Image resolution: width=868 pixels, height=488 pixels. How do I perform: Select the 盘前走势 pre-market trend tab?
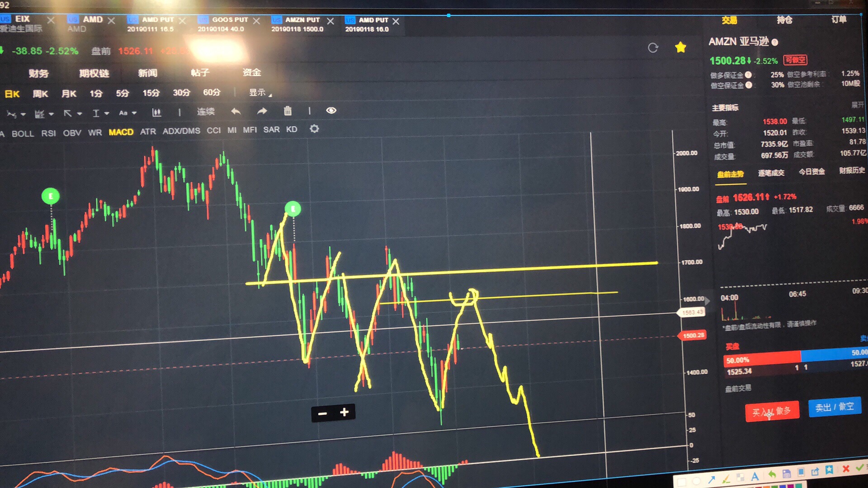point(730,174)
